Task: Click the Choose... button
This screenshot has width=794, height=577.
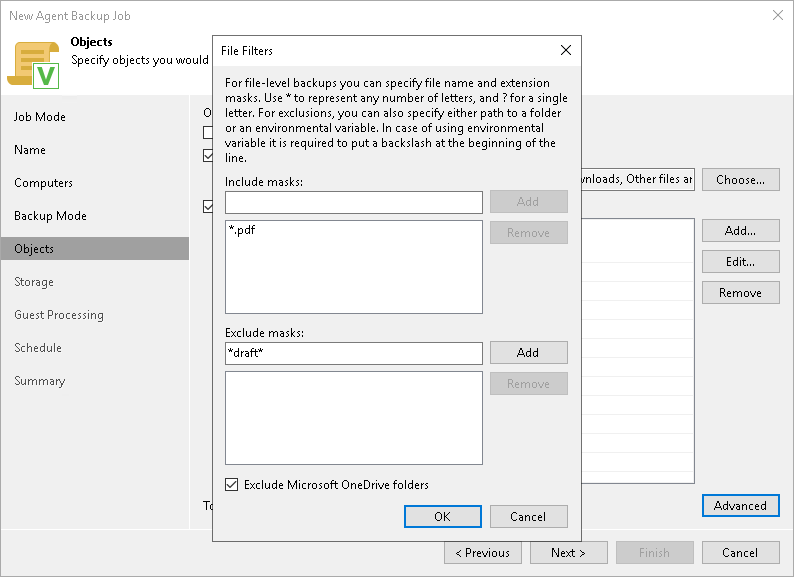Action: [x=740, y=180]
